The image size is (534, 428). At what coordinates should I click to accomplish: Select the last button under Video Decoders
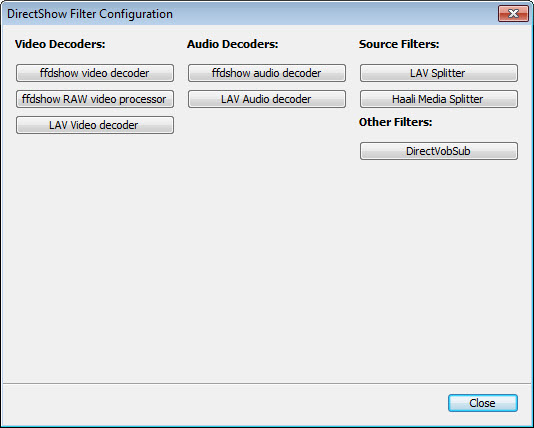[x=95, y=125]
